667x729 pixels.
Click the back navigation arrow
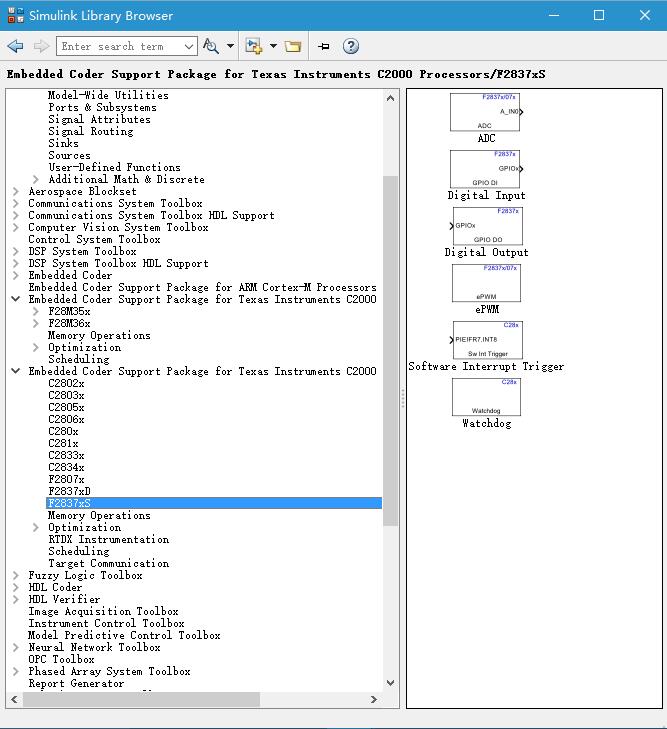[x=15, y=46]
